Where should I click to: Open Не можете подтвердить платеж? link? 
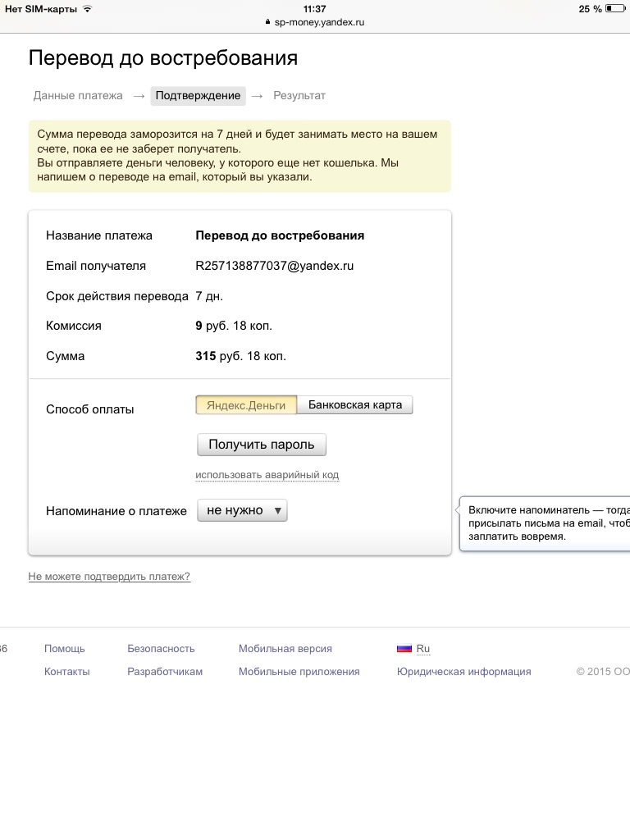click(109, 577)
